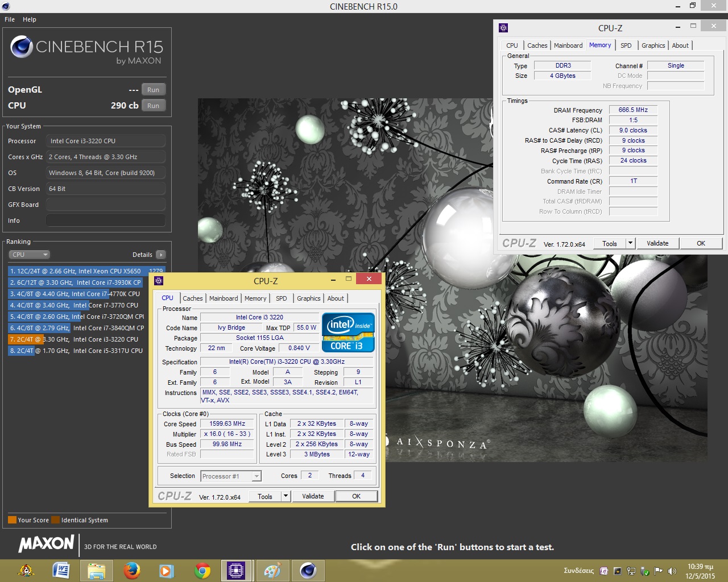Screen dimensions: 728x582
Task: Select Caches tab in Memory CPU-Z window
Action: click(x=537, y=45)
